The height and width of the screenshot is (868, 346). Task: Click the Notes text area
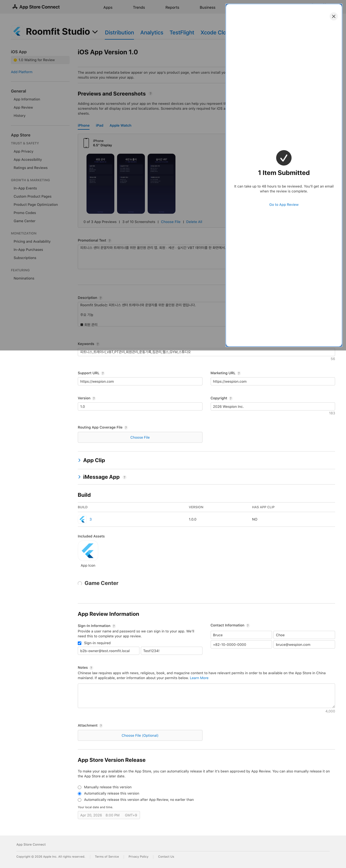pos(206,695)
